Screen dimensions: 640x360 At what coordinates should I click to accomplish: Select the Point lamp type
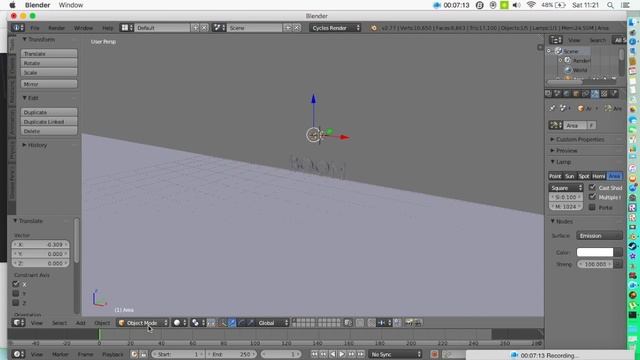pos(555,176)
